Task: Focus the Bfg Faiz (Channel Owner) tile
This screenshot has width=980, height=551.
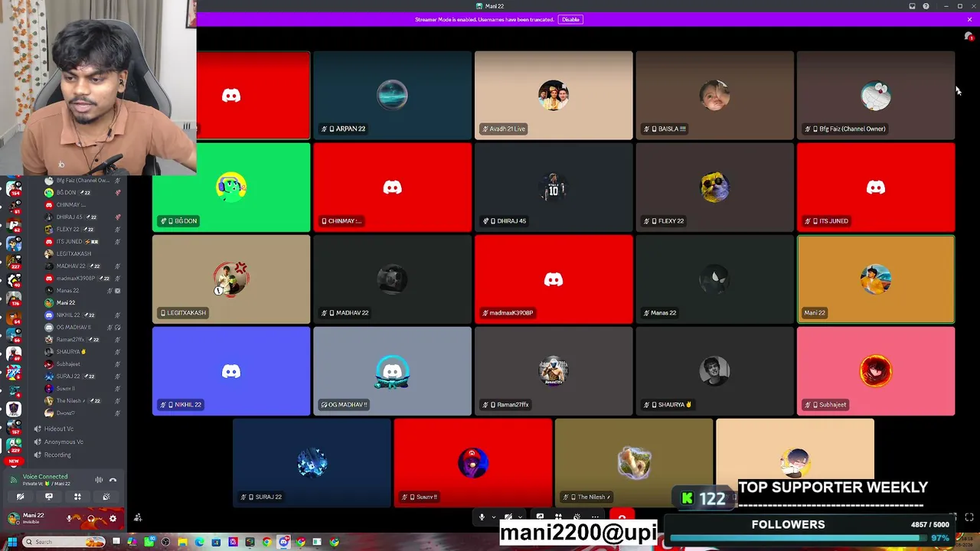Action: [x=876, y=96]
